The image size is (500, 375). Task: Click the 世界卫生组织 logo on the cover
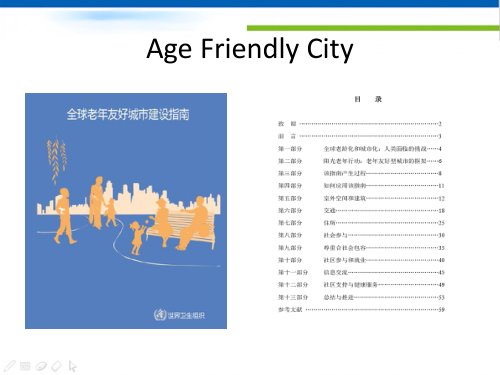click(179, 315)
